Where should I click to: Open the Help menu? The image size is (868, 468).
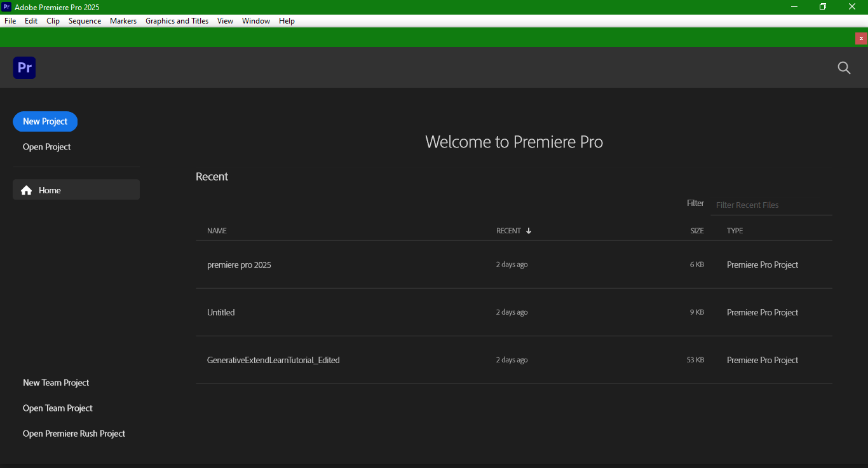pyautogui.click(x=287, y=21)
